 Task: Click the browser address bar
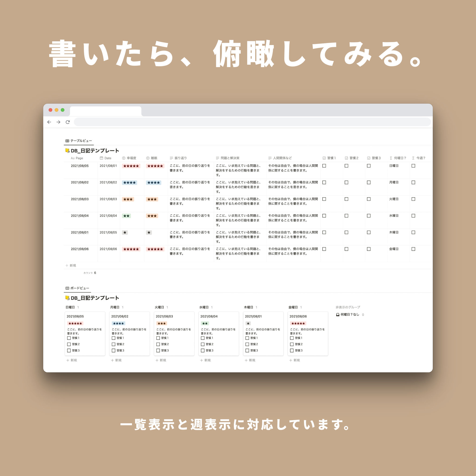tap(252, 122)
